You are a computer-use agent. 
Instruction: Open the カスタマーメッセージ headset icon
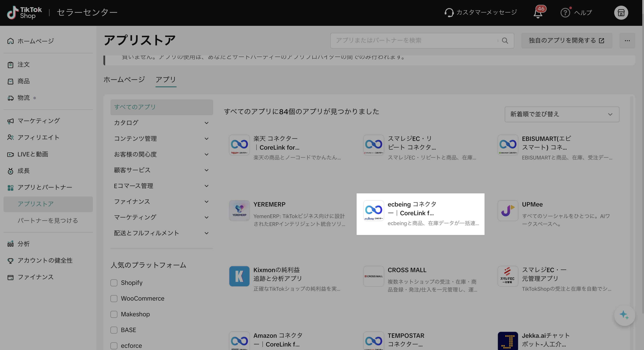point(449,12)
